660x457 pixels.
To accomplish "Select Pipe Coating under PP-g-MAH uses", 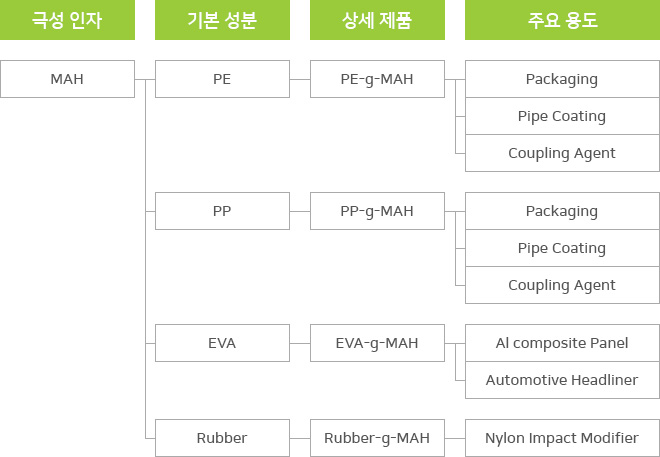I will point(562,248).
